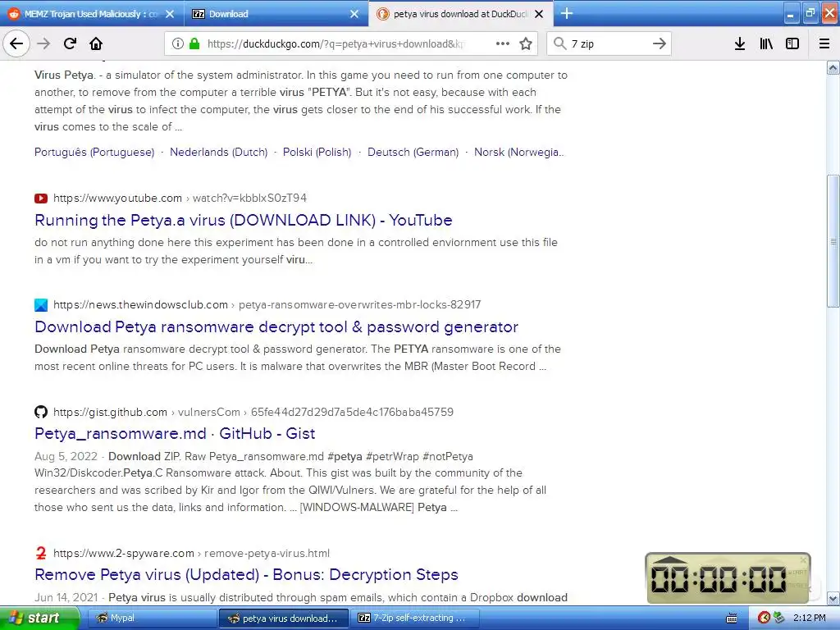Switch to MEMZ Trojan Used Maliciously tab
Screen dimensions: 840x630
[91, 14]
